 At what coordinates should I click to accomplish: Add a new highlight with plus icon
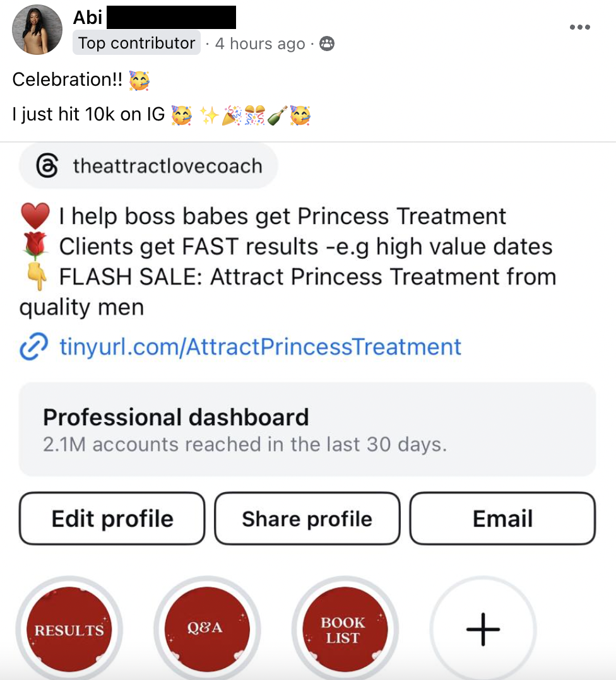click(483, 629)
